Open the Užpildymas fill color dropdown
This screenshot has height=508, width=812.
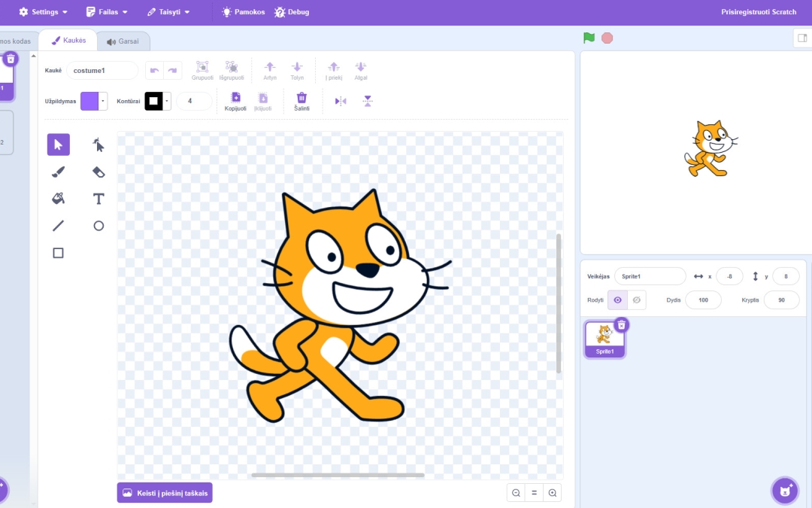pos(102,101)
